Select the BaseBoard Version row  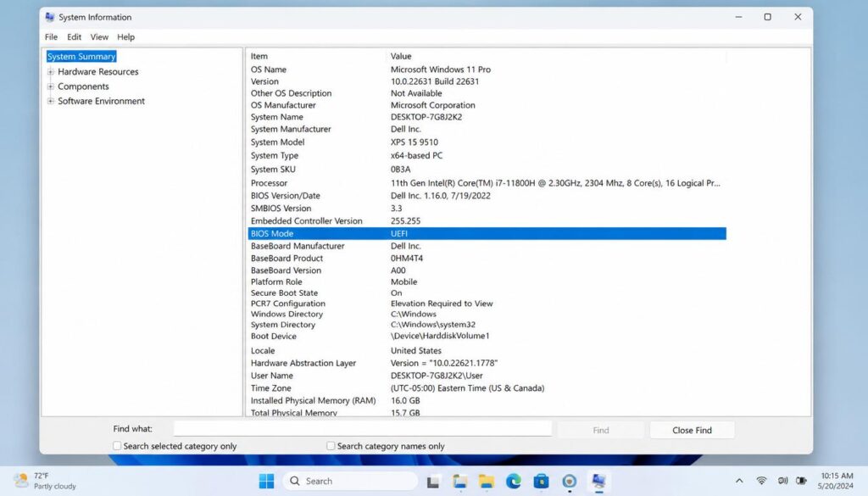coord(487,270)
